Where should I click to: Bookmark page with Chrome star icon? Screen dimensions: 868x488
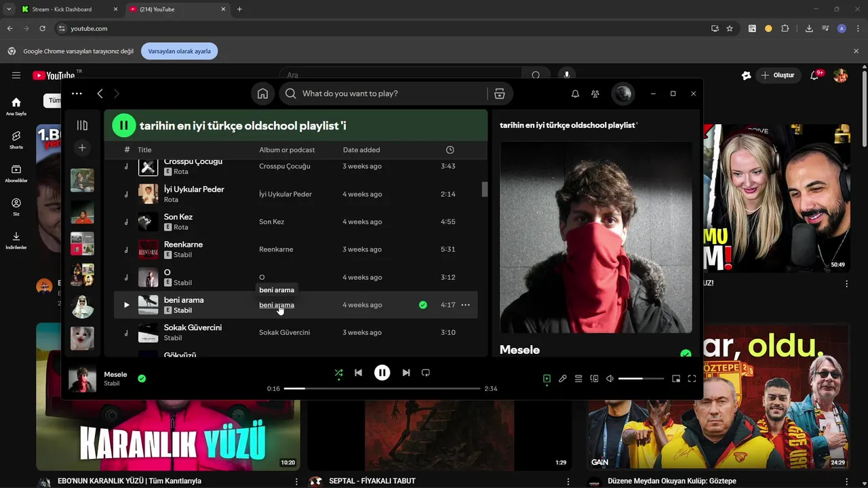730,28
